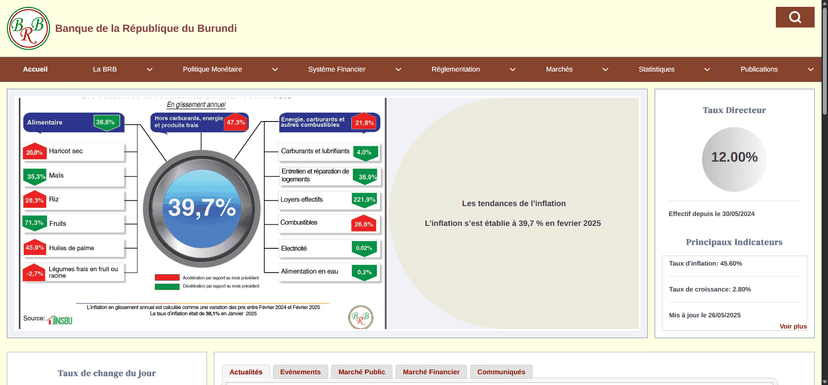
Task: Go to the Accueil menu item
Action: (35, 69)
